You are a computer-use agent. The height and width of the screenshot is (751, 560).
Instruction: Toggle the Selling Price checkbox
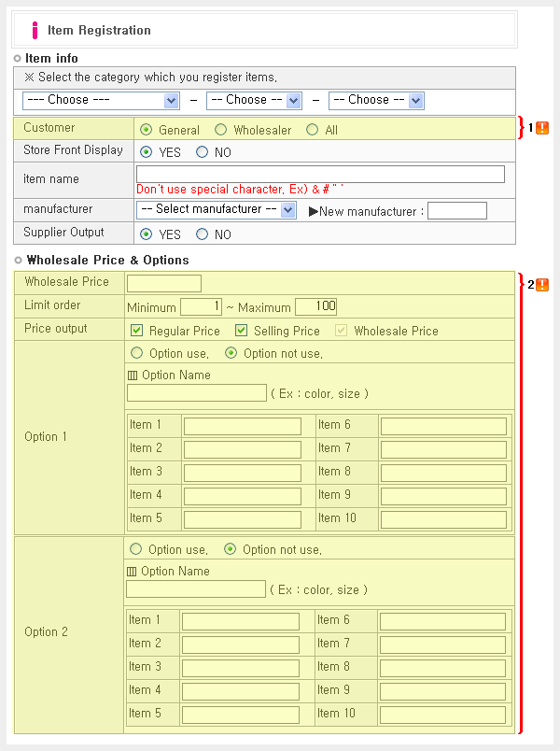point(242,331)
